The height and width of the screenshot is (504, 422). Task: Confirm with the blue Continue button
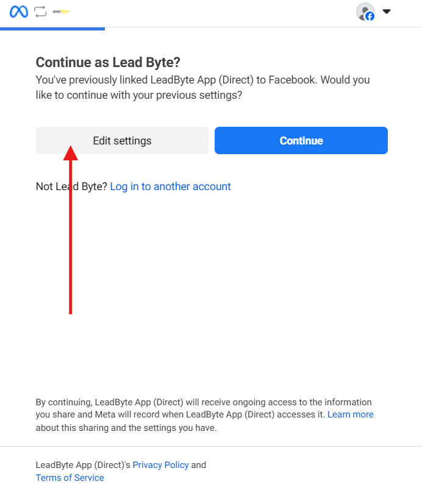301,140
